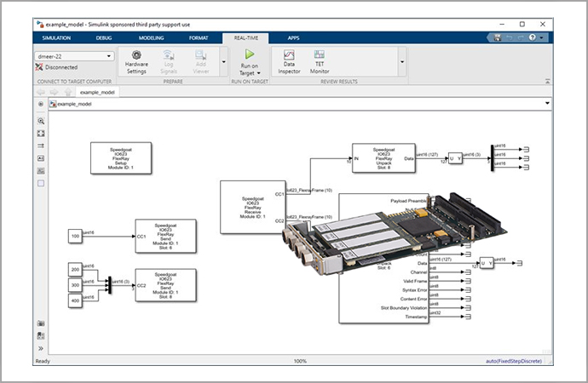
Task: Open Hardware Settings
Action: click(x=136, y=62)
